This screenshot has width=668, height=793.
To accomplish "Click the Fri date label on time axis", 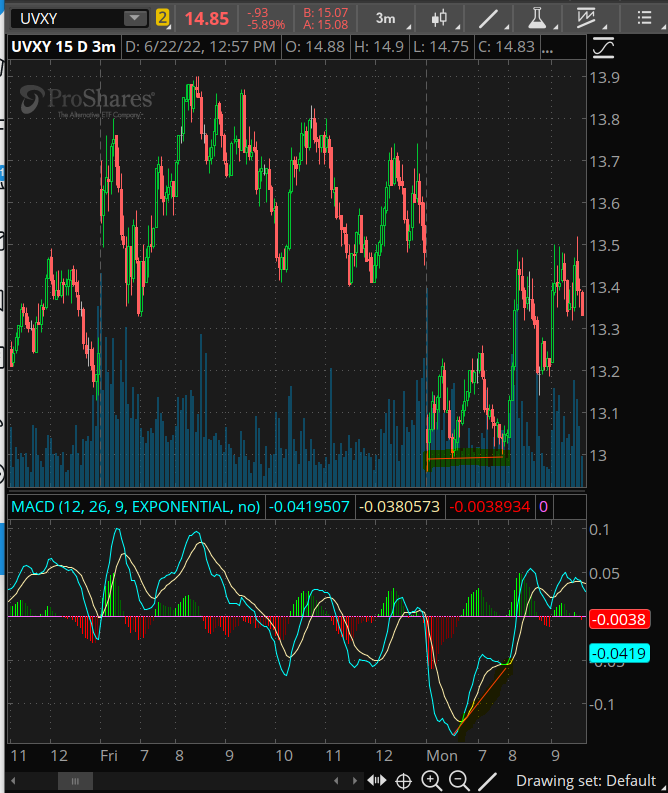I will pyautogui.click(x=109, y=756).
